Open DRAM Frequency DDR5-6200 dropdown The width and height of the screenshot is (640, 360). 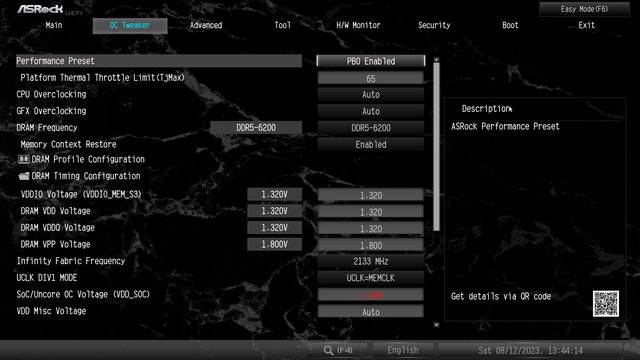(371, 128)
